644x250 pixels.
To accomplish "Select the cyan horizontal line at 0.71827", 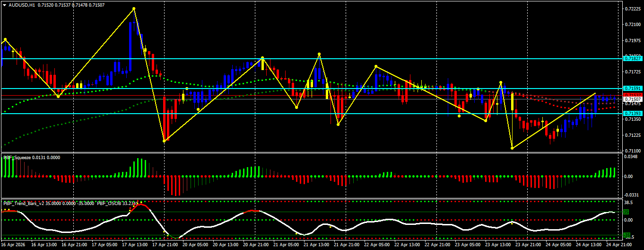I will tap(311, 59).
